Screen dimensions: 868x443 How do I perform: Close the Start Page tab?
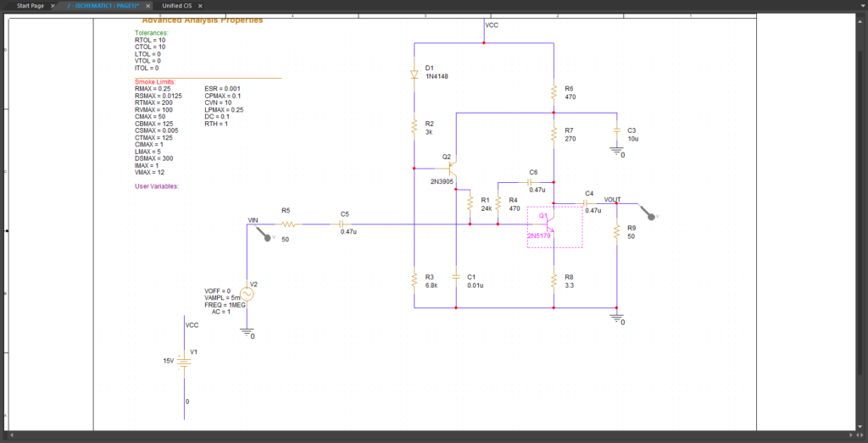53,6
